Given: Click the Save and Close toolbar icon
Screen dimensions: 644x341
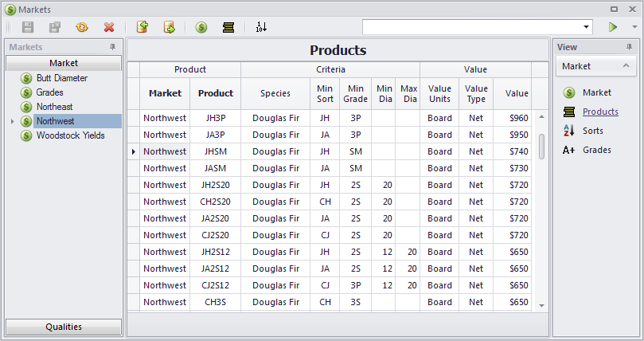Looking at the screenshot, I should 55,27.
